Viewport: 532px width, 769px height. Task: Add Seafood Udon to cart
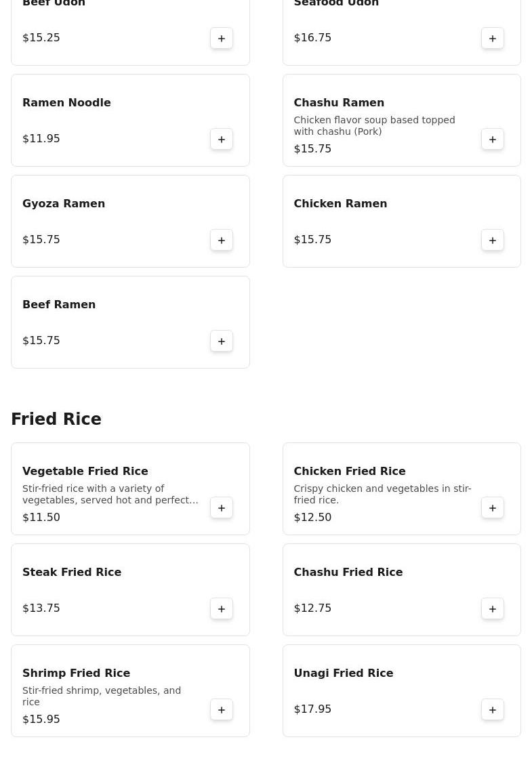[493, 39]
